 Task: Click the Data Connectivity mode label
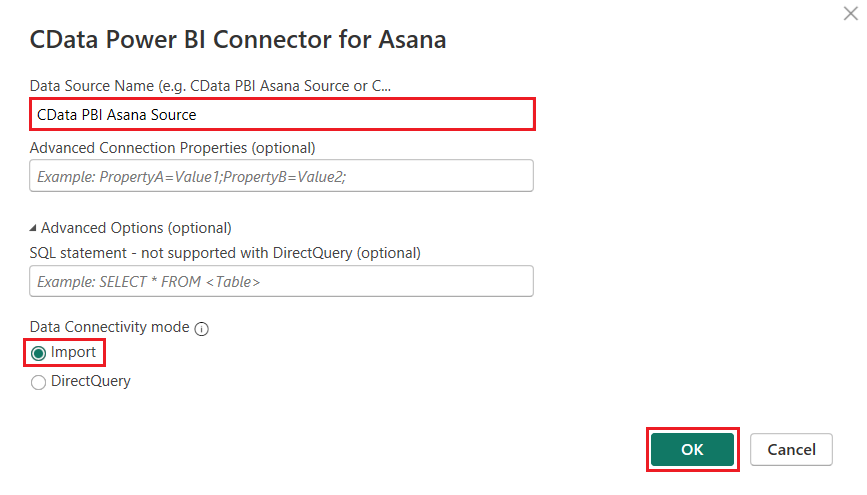pos(109,327)
